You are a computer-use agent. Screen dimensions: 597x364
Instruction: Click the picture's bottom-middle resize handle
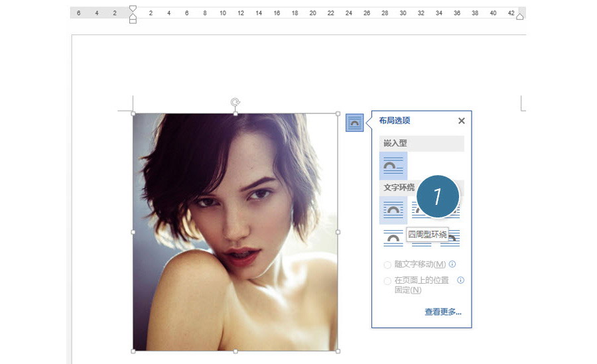(x=235, y=351)
